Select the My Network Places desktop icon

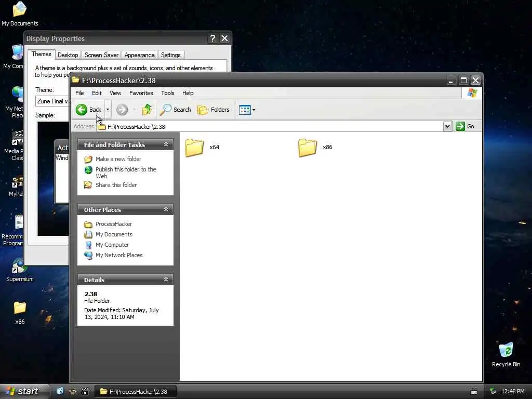14,102
